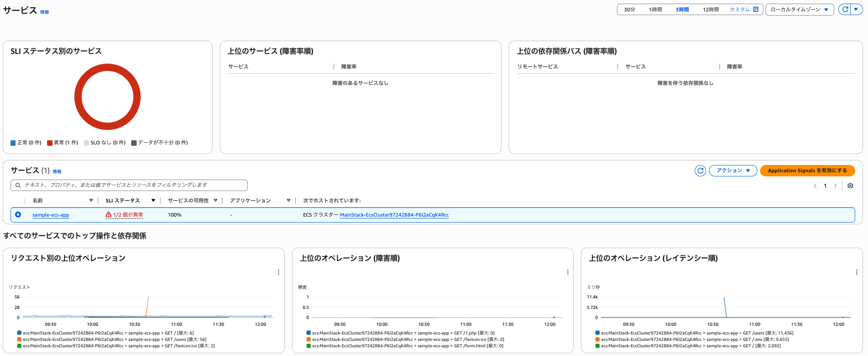868x356 pixels.
Task: Click the 障害のあるサービスなし message
Action: coord(360,83)
